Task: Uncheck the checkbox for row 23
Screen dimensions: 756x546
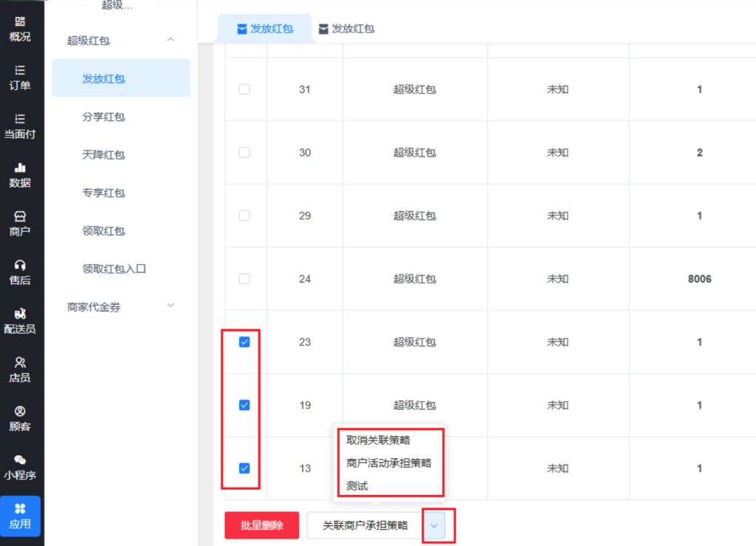Action: (x=244, y=342)
